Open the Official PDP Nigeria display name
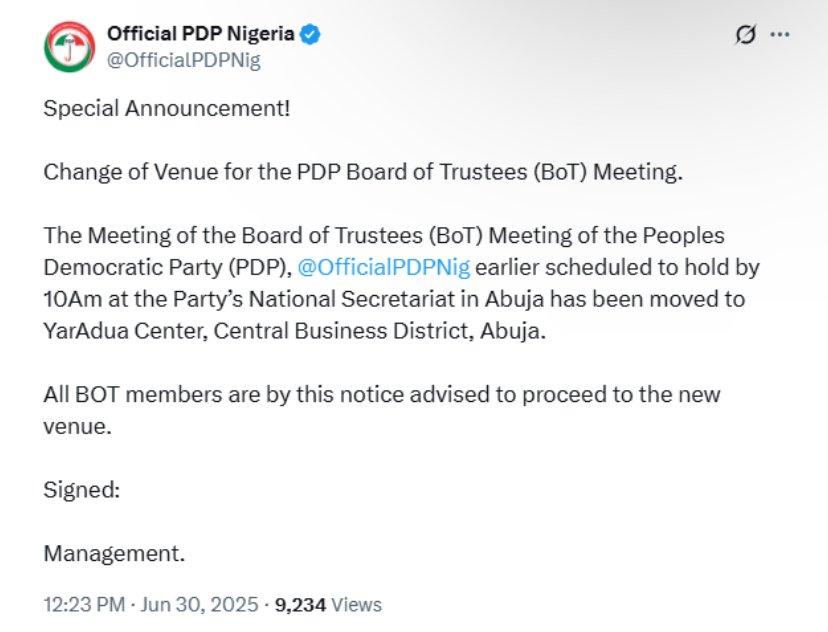Image resolution: width=828 pixels, height=632 pixels. pyautogui.click(x=200, y=35)
